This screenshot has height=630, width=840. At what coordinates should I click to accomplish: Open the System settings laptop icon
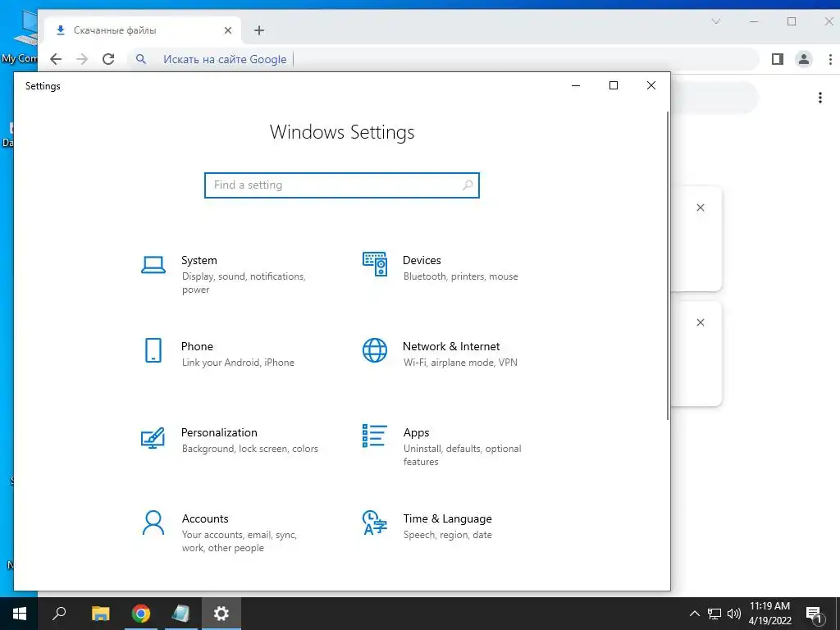153,265
